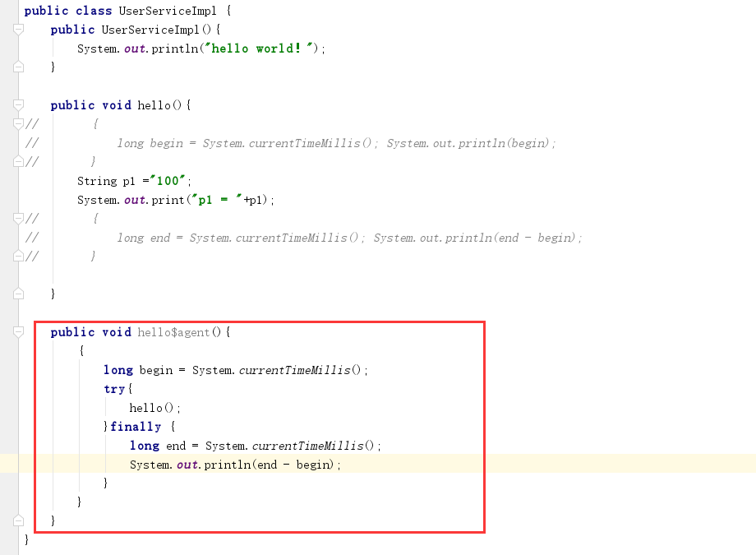Click the fold end marker of the first commented block

click(18, 162)
